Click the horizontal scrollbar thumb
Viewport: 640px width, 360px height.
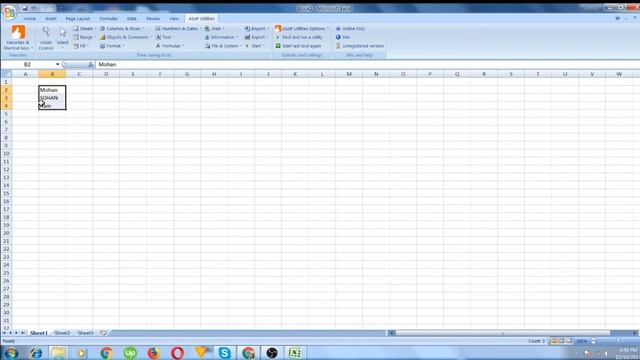(503, 333)
